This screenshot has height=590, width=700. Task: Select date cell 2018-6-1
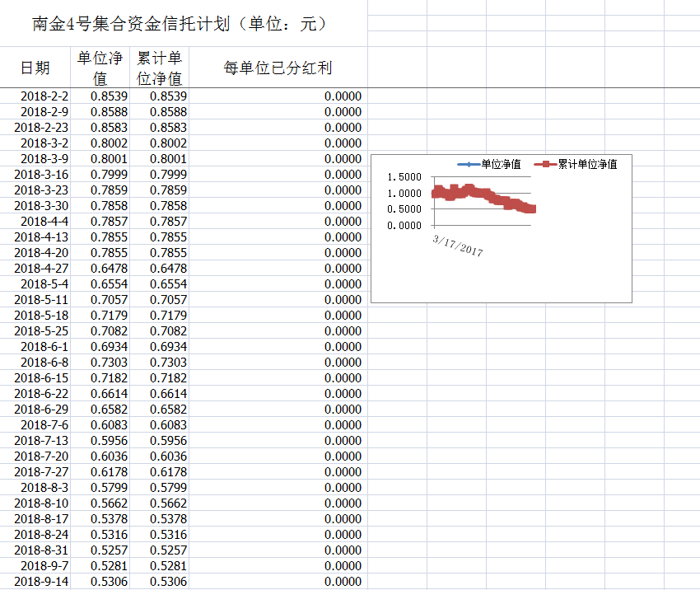click(x=35, y=346)
